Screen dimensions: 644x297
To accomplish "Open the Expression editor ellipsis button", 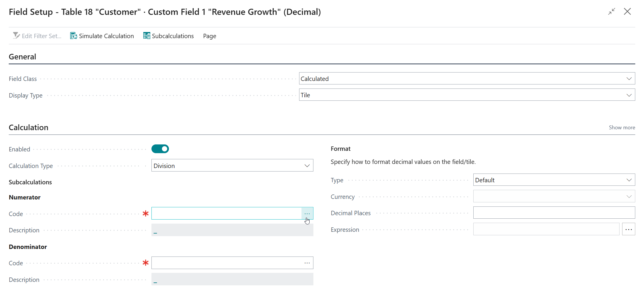I will 628,229.
